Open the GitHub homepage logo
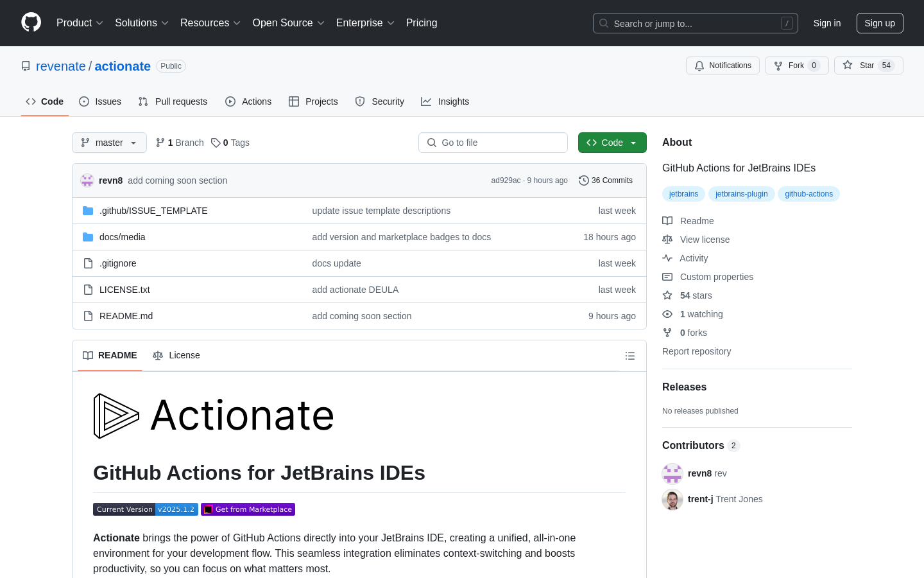924x578 pixels. [x=31, y=22]
